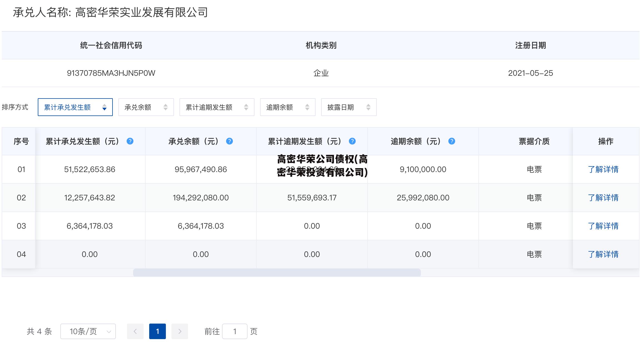Click 6,364,178.03 in 承兑余额 column

pyautogui.click(x=201, y=226)
